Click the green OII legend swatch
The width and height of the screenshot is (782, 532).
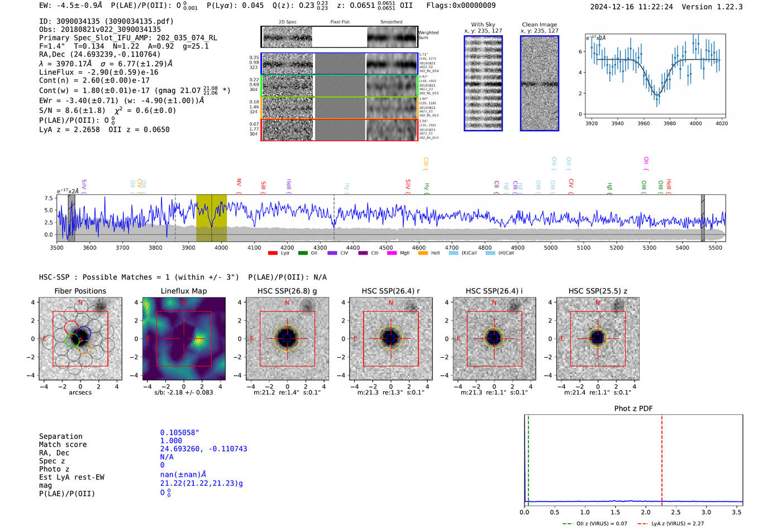303,253
